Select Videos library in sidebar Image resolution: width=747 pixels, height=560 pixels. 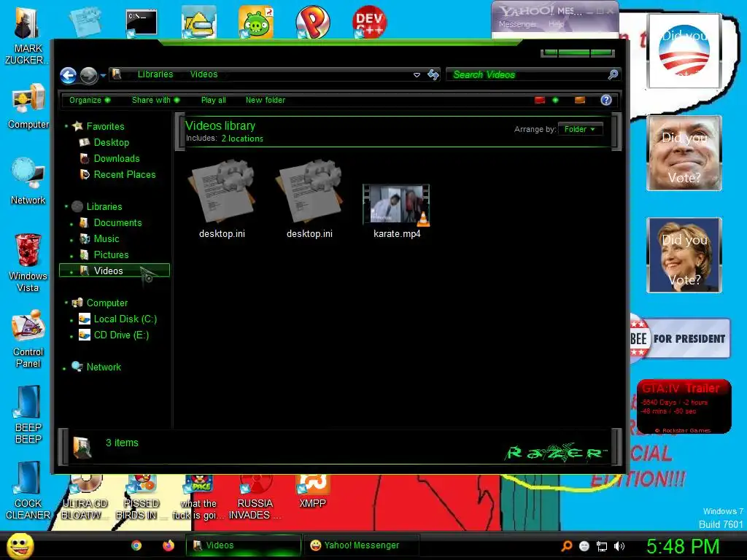115,271
